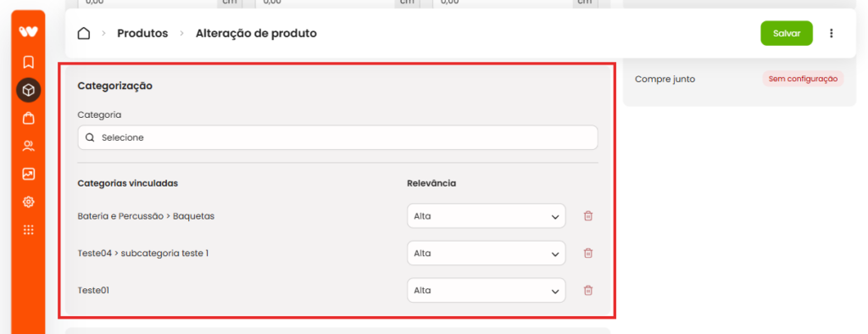Open the customers icon in the sidebar
This screenshot has width=868, height=334.
[x=28, y=146]
